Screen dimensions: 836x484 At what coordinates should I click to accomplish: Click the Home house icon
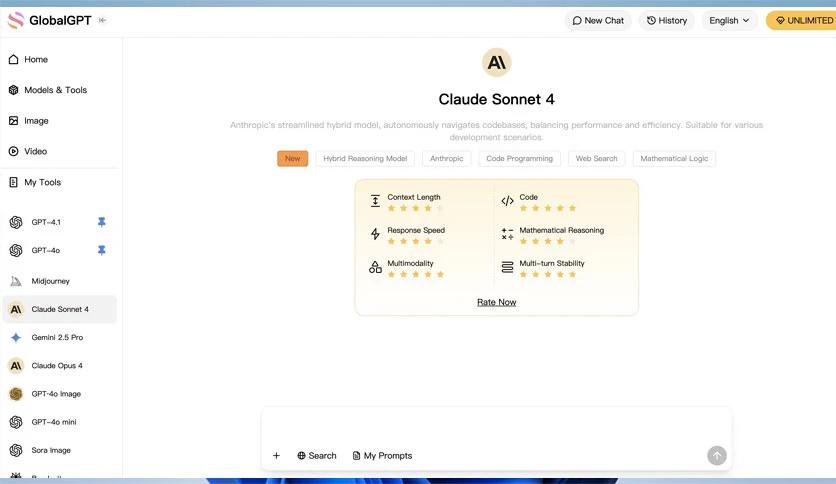[13, 59]
